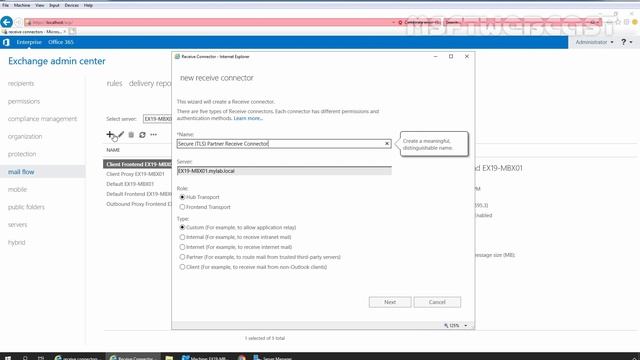Open the Help menu
This screenshot has height=360, width=640.
88,5
